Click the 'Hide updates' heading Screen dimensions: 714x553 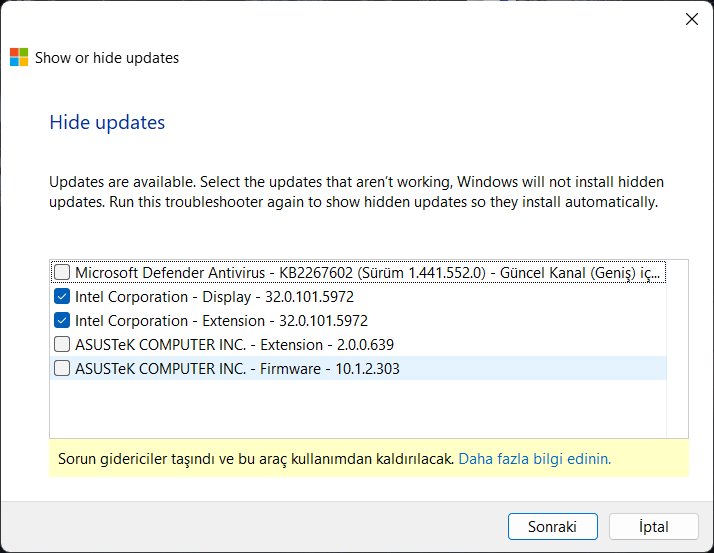[107, 123]
